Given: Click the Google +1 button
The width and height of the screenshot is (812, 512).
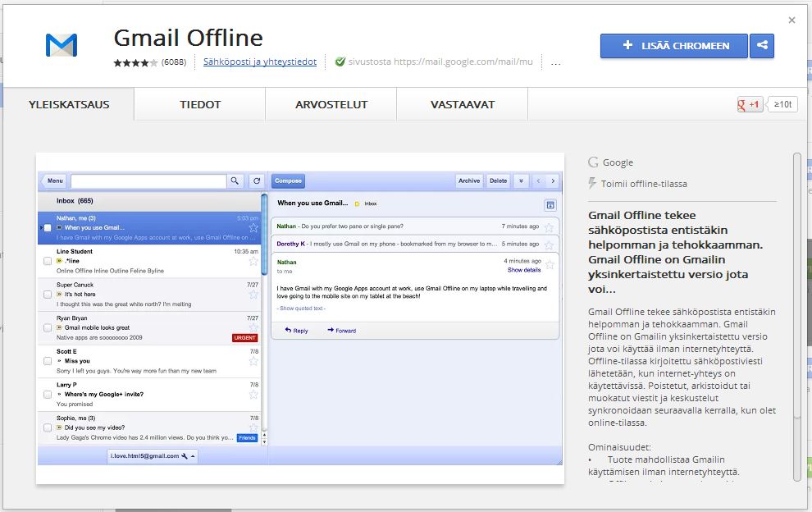Looking at the screenshot, I should pos(750,105).
